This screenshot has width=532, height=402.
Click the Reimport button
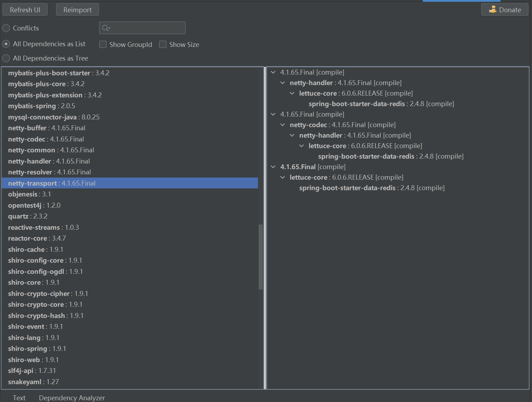(x=77, y=10)
